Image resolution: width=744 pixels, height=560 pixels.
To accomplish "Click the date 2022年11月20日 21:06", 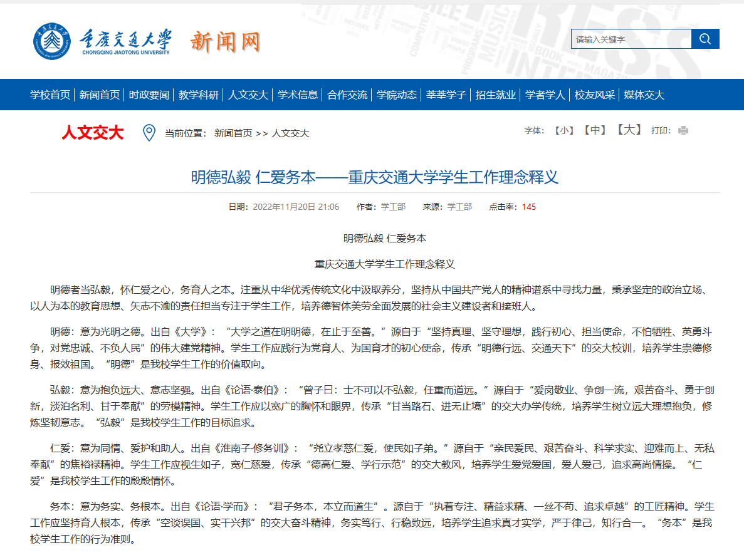I will tap(296, 207).
